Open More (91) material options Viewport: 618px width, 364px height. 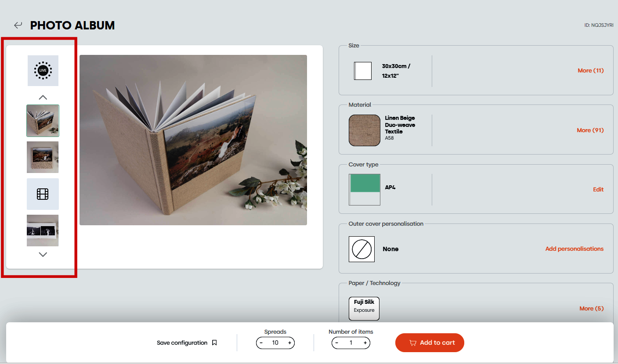click(590, 130)
